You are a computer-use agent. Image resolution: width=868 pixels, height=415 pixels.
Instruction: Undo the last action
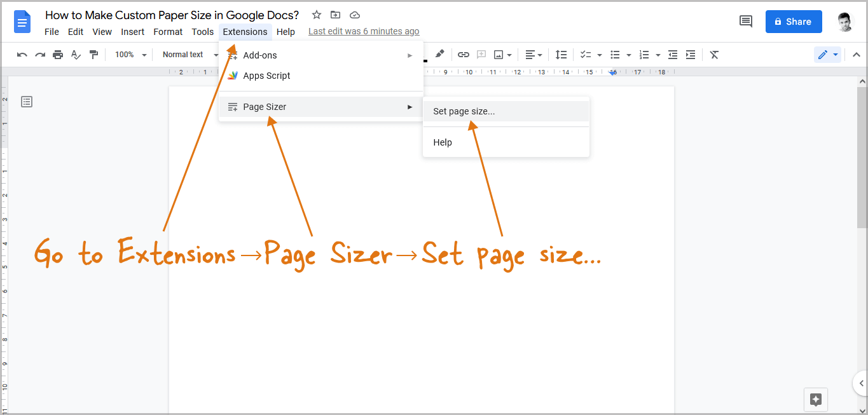point(22,55)
